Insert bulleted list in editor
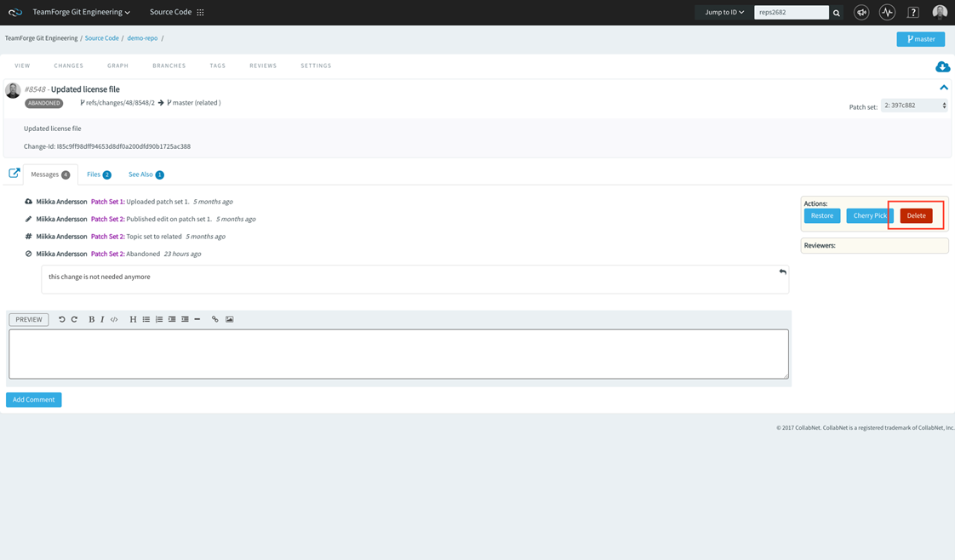955x560 pixels. (146, 319)
